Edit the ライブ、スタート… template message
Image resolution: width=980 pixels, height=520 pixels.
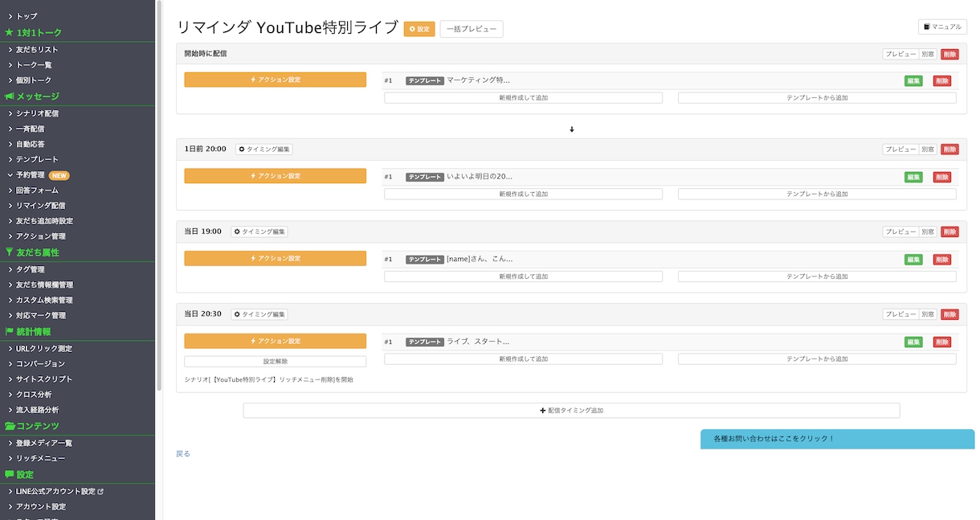(x=913, y=342)
